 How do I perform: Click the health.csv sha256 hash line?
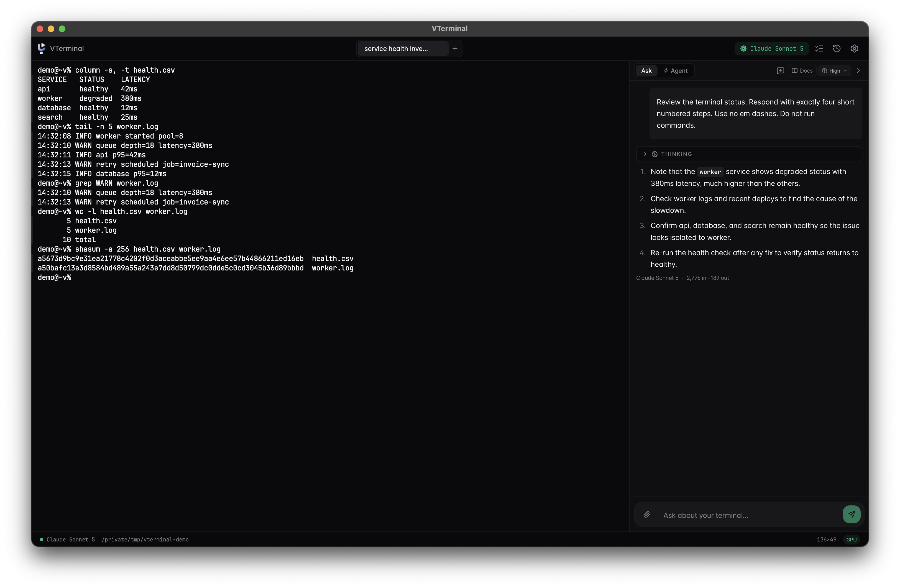[196, 259]
